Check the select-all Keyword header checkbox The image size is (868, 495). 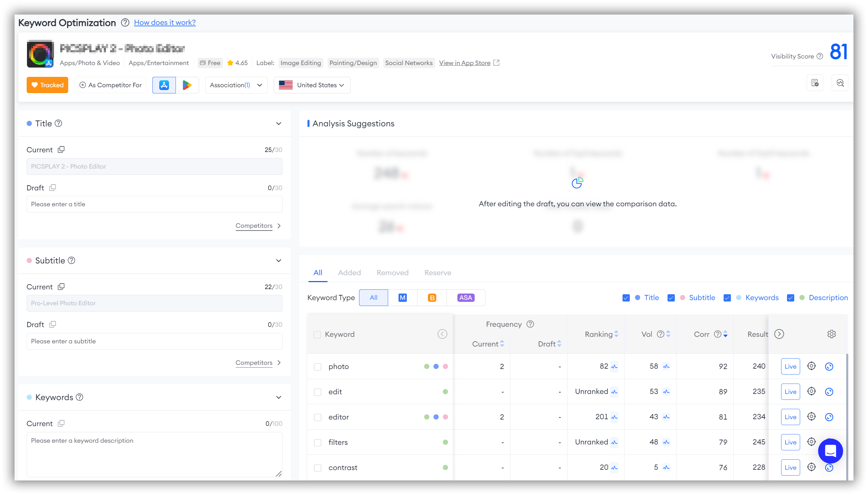coord(317,334)
